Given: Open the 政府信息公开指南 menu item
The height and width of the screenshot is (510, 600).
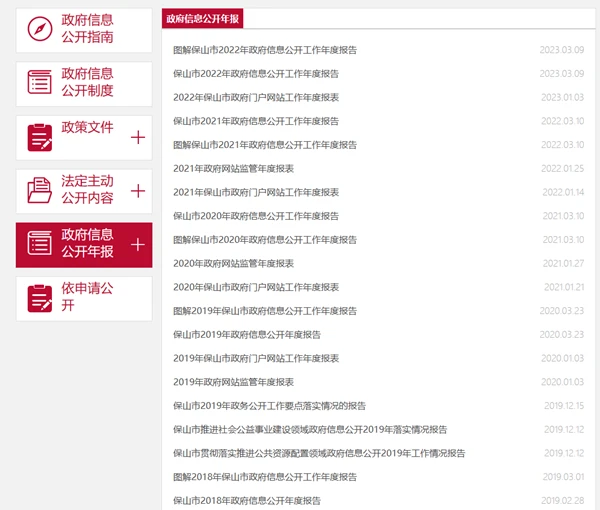Looking at the screenshot, I should pyautogui.click(x=87, y=30).
